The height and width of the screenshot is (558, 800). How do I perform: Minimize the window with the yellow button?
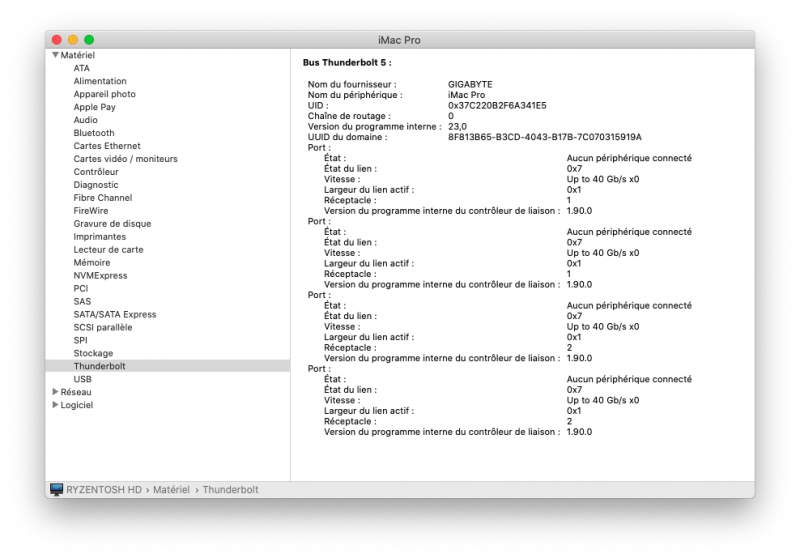click(73, 40)
